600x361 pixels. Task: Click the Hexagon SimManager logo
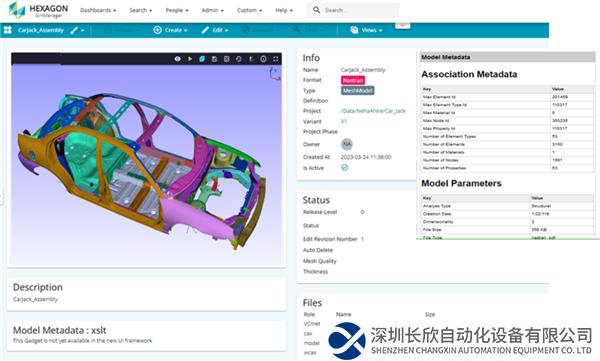tap(38, 10)
